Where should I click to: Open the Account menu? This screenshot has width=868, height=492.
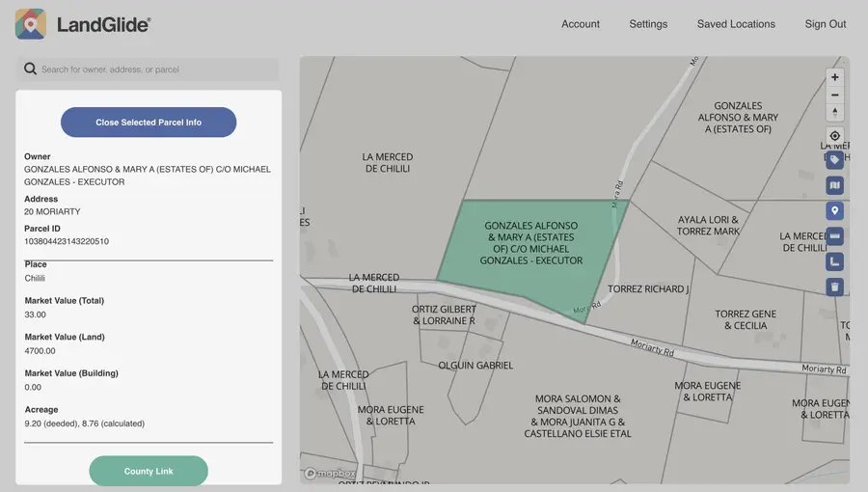point(581,24)
